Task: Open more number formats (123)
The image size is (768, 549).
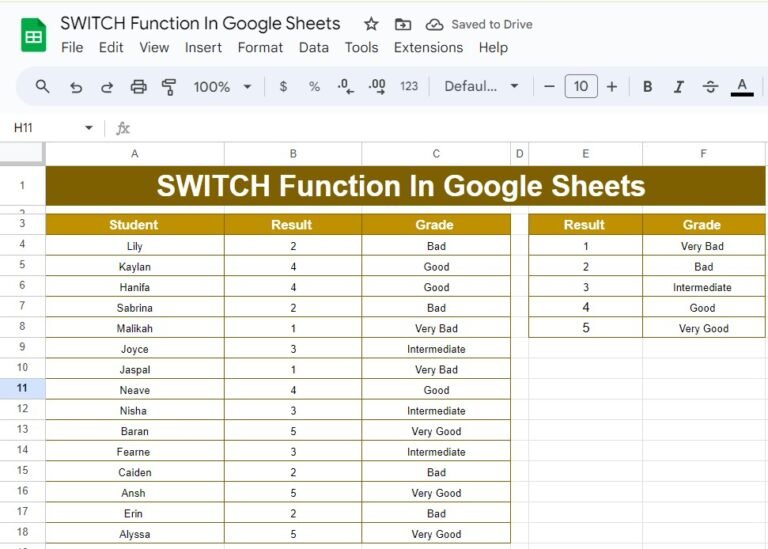Action: pos(409,87)
